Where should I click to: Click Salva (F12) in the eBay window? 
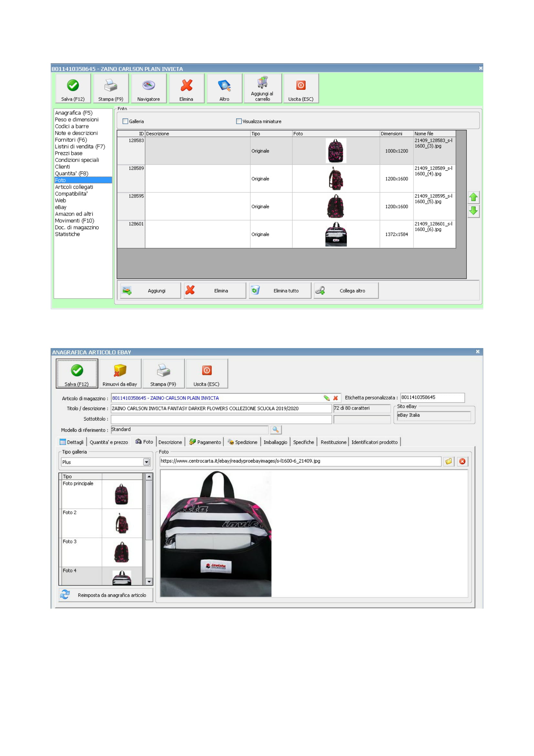click(77, 373)
